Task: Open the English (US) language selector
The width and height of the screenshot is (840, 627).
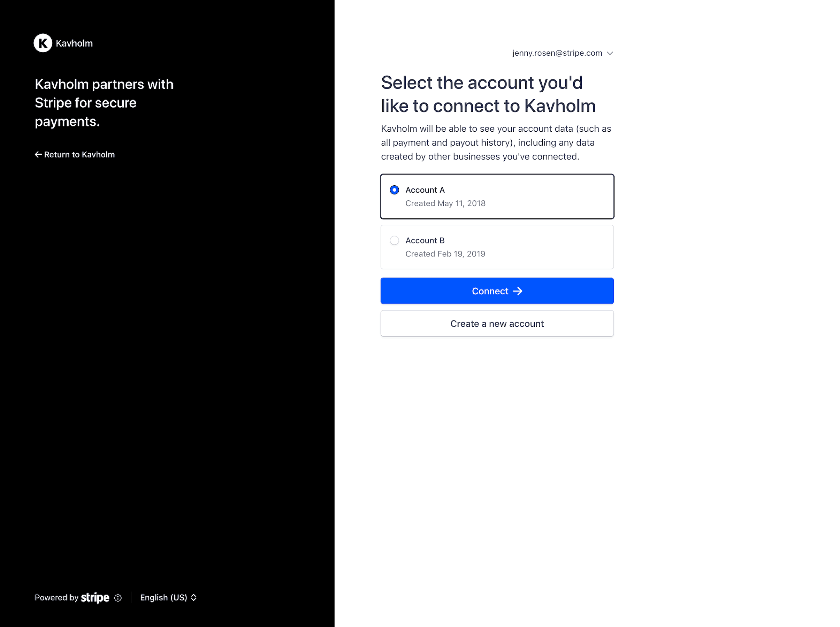Action: tap(168, 597)
